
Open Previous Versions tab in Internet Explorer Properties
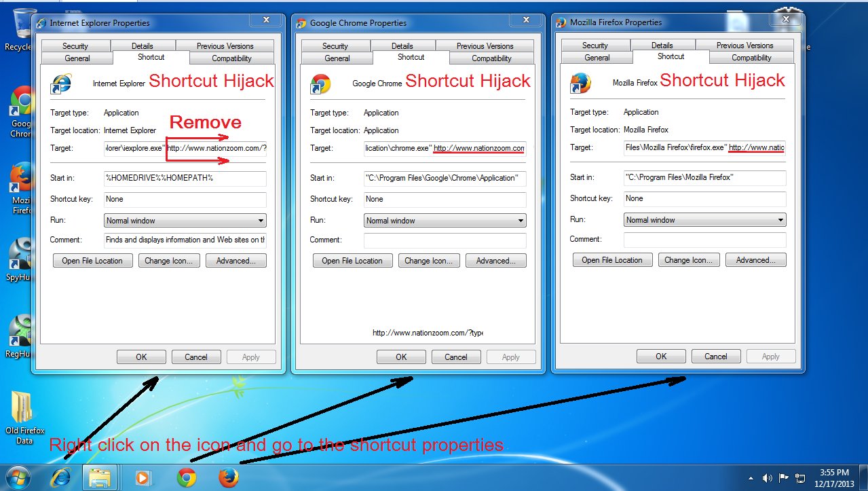pos(225,46)
